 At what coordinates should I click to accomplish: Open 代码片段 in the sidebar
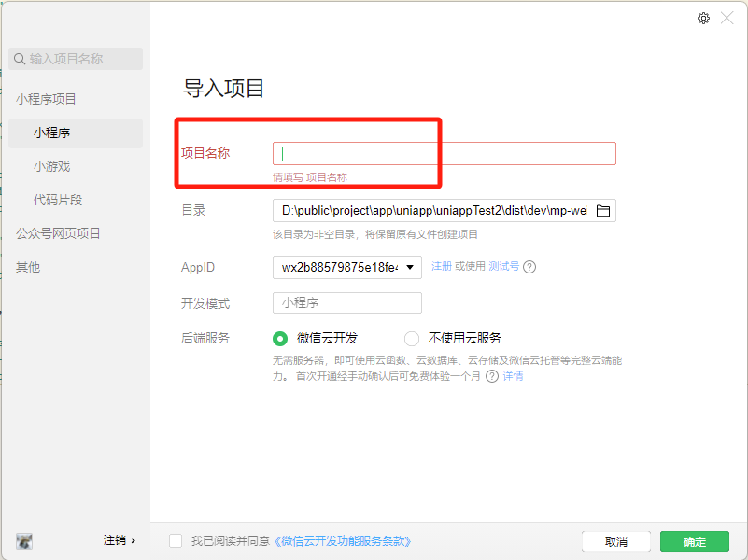[58, 200]
